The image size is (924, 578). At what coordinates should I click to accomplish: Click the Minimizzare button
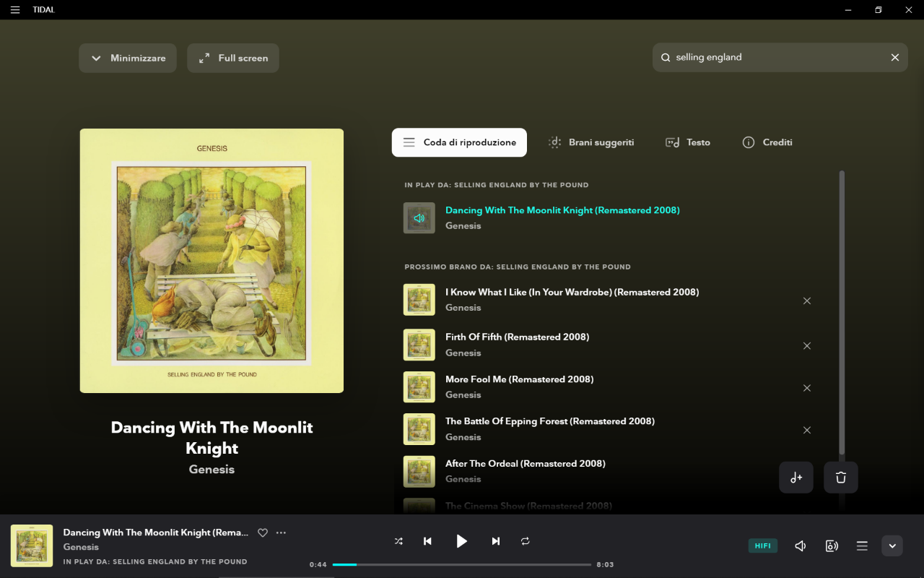click(128, 58)
